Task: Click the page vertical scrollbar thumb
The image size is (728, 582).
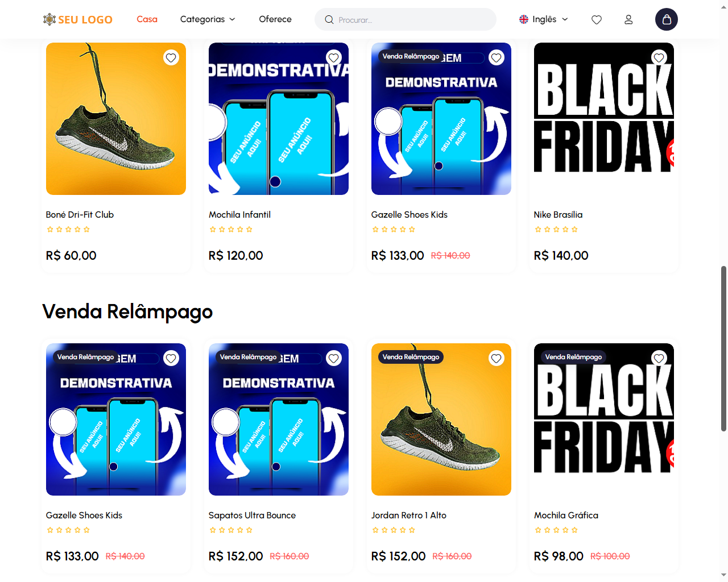Action: click(x=723, y=348)
